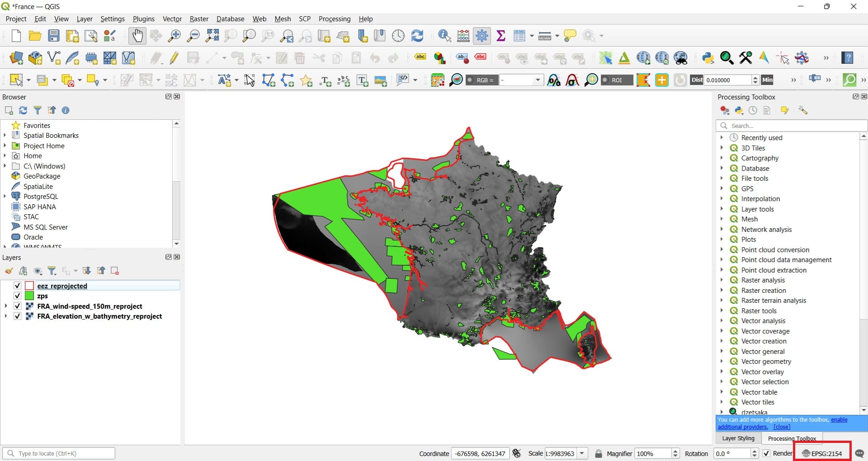The width and height of the screenshot is (868, 461).
Task: Remove layer icon in Layers panel
Action: coord(115,271)
